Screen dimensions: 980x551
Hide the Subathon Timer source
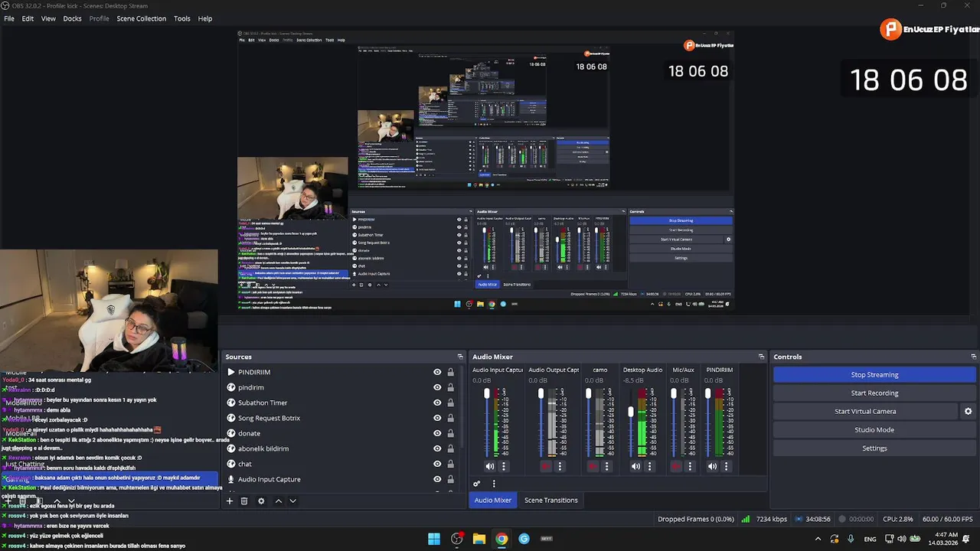pos(437,403)
